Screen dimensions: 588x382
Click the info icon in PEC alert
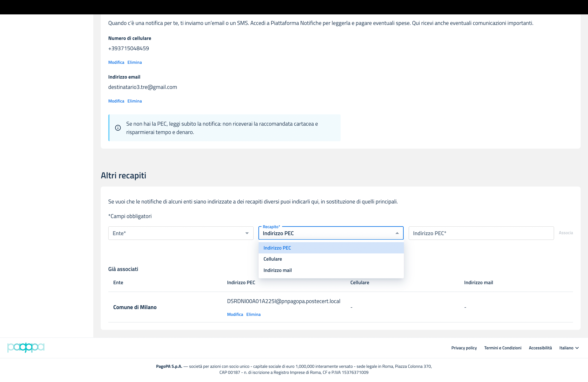(x=118, y=128)
